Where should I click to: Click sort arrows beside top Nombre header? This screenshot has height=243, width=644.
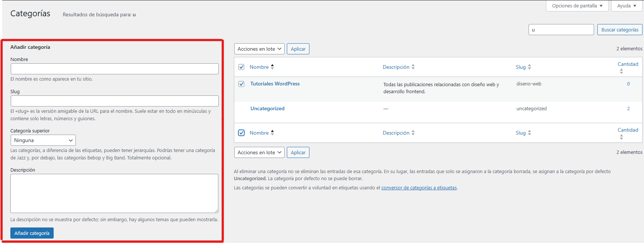[x=272, y=67]
